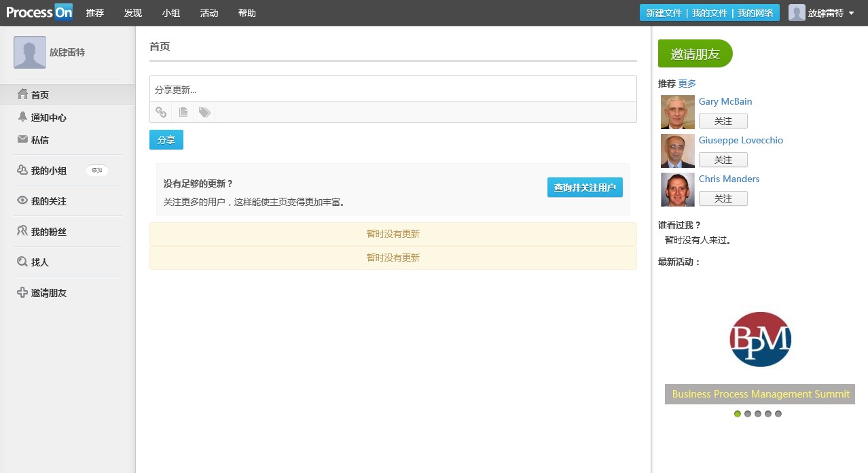Click Chris Manders' photo
Viewport: 868px width, 473px height.
(678, 190)
